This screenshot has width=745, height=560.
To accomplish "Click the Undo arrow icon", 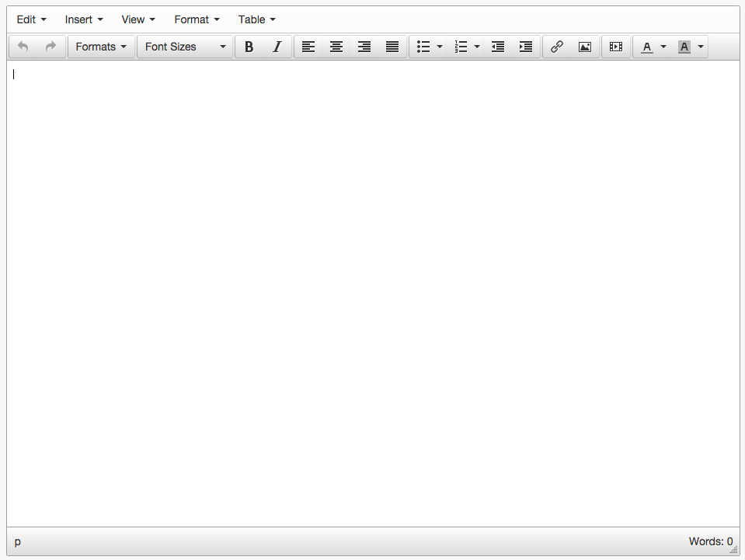I will pos(23,47).
